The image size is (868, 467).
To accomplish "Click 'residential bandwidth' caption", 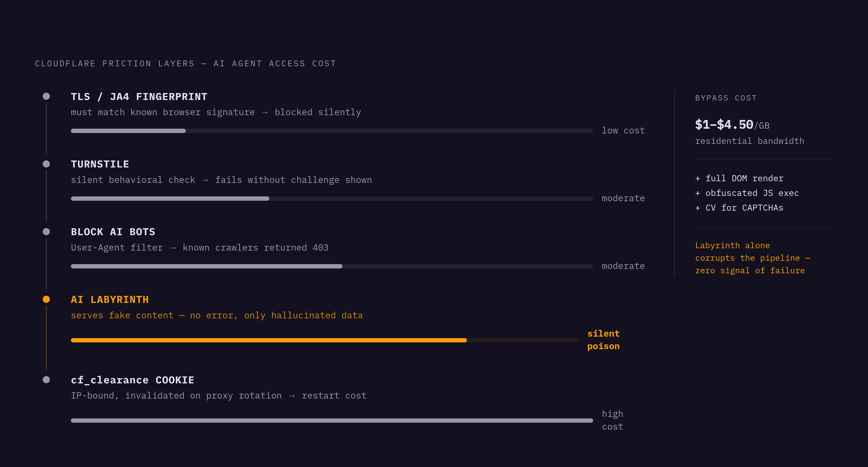I will (750, 141).
